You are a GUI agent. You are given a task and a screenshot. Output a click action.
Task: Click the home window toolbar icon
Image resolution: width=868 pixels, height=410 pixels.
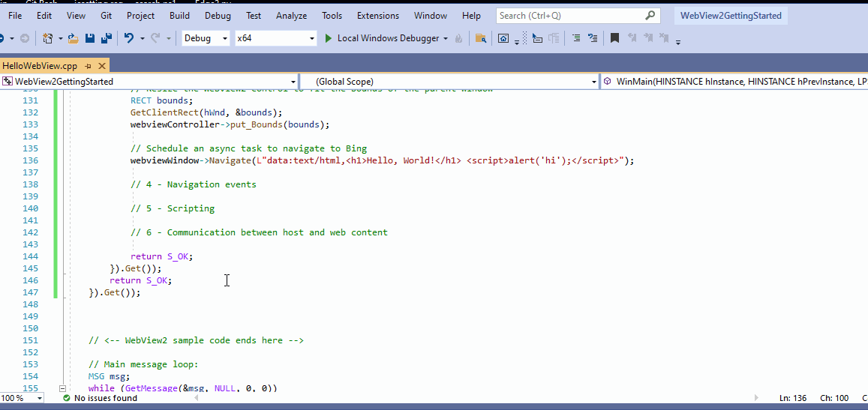click(503, 38)
